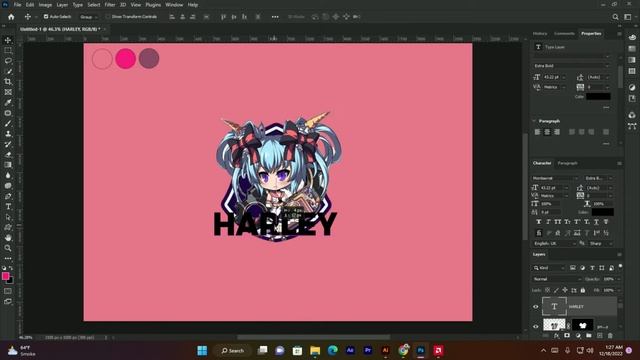The image size is (640, 360).
Task: Switch to the Paragraph tab beside Character
Action: [568, 163]
